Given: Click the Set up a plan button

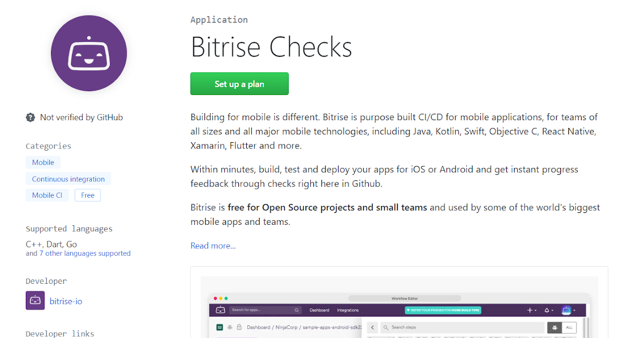Looking at the screenshot, I should tap(239, 84).
